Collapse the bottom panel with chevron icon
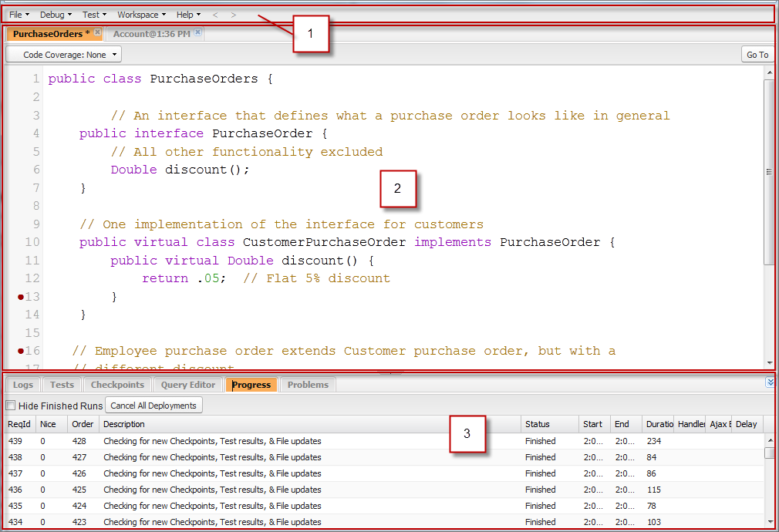This screenshot has height=532, width=779. pos(770,382)
